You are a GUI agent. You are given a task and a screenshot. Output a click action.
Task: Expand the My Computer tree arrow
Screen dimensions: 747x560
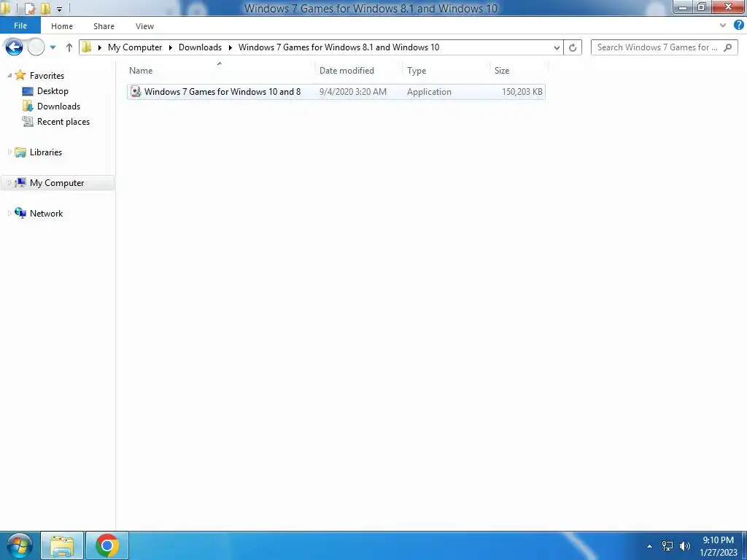coord(9,182)
